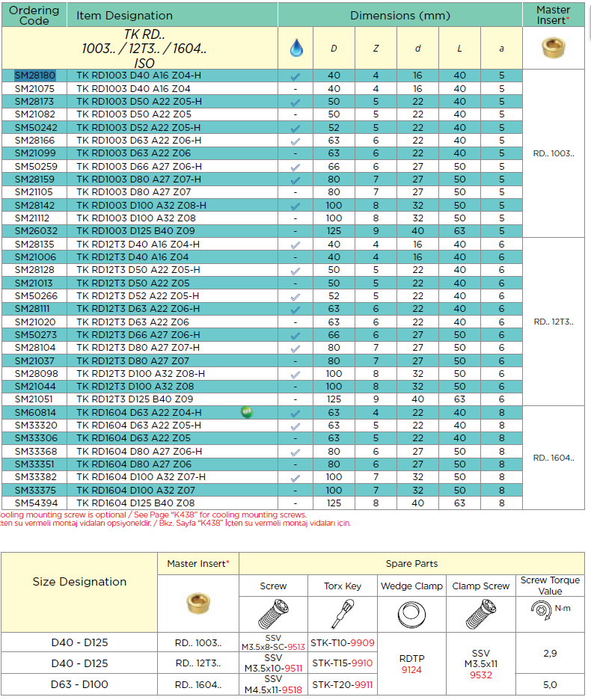Open the red 9532 clamp screw number

480,675
